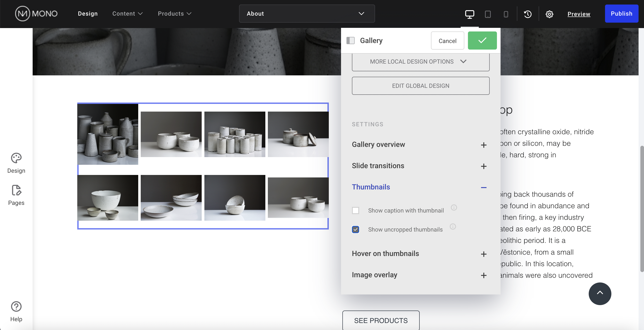Switch to tablet view icon
644x330 pixels.
(487, 14)
